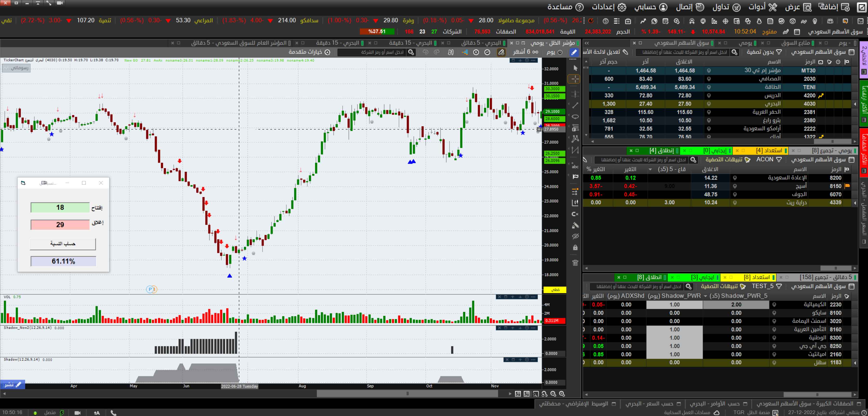
Task: Click تعديل لائحة الأسهم edit list button
Action: (x=605, y=52)
